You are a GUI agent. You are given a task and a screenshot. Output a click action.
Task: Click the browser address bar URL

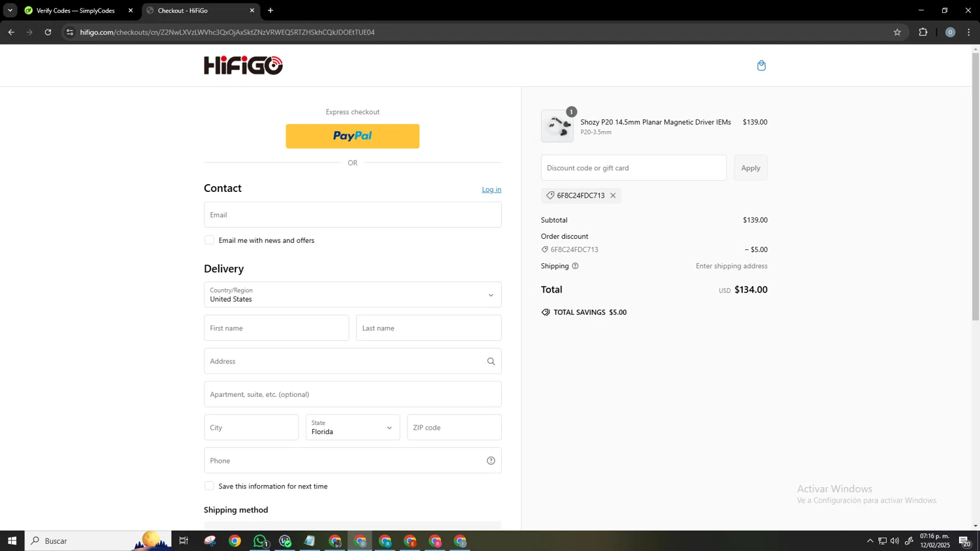coord(227,32)
